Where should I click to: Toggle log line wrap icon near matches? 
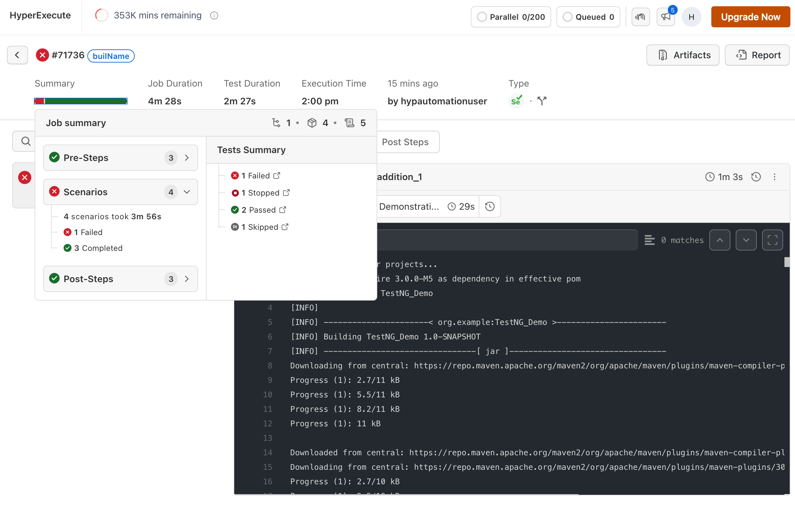pos(649,240)
